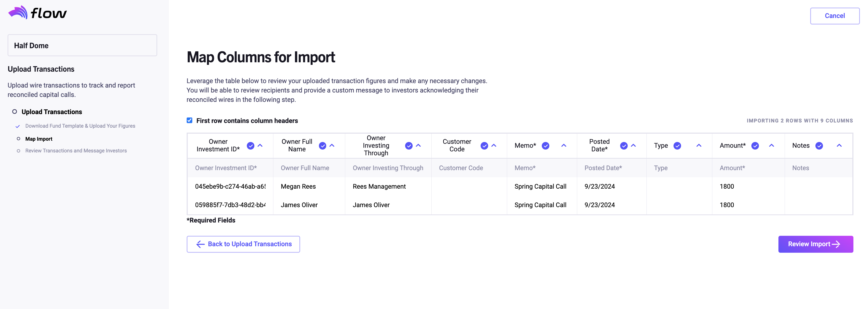
Task: Click the checkmark icon on Owner Investing Through column
Action: (x=409, y=145)
